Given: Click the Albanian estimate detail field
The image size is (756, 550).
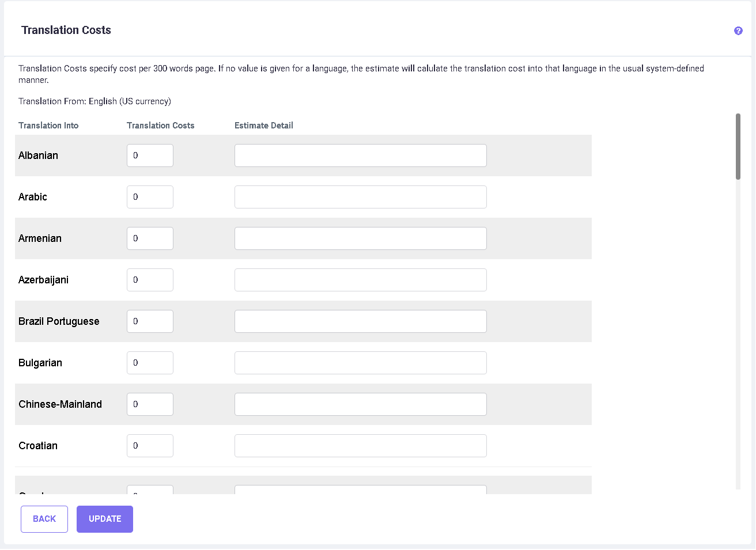Looking at the screenshot, I should (360, 155).
